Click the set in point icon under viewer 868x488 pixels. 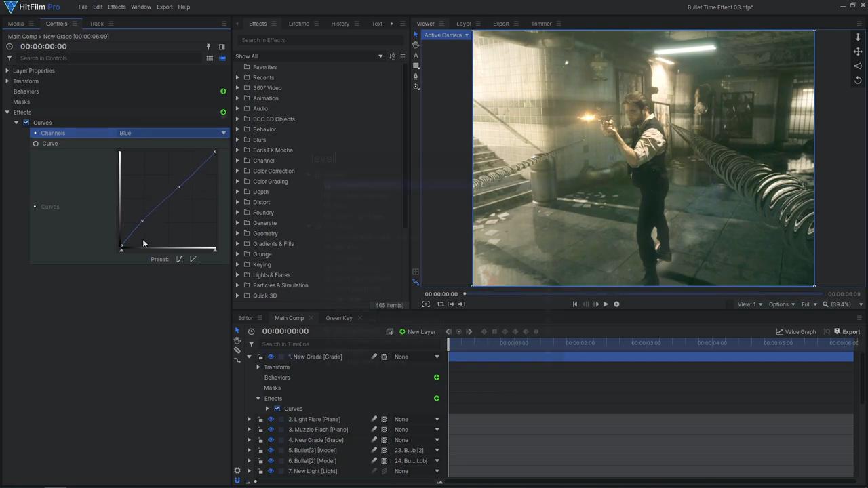pos(451,304)
